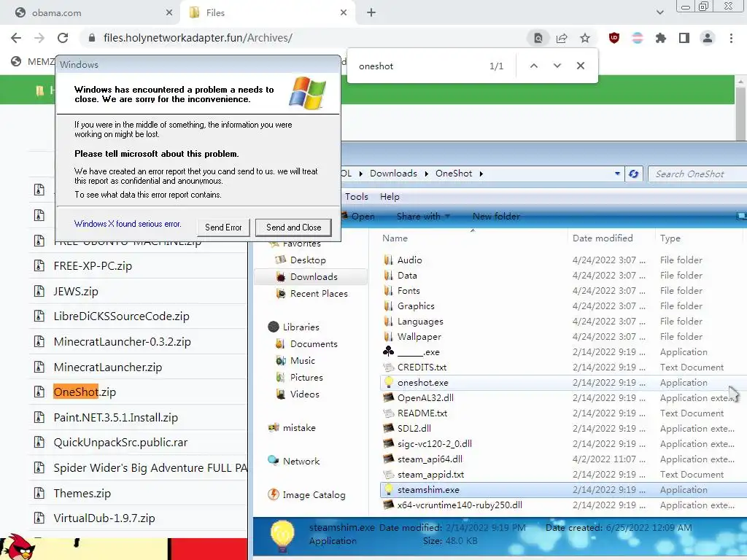Viewport: 747px width, 560px height.
Task: Expand the tab search chevron
Action: [659, 13]
